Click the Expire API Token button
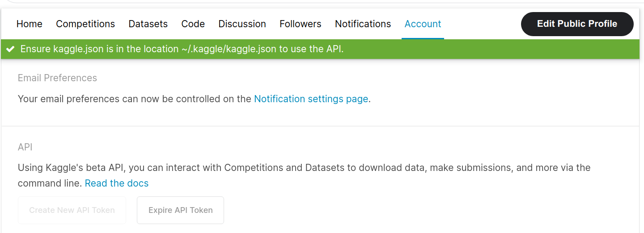 [x=180, y=210]
